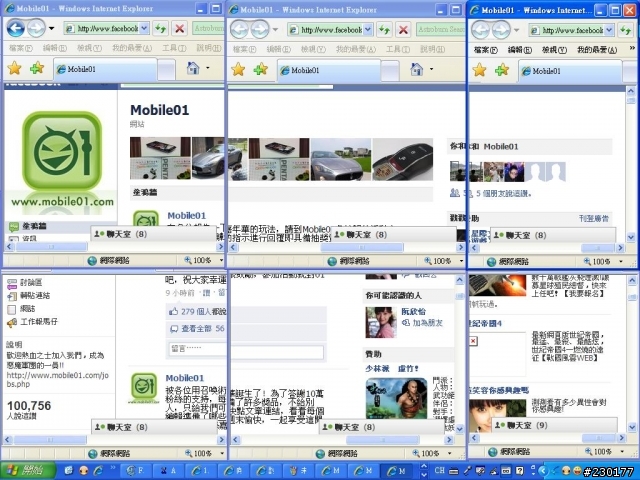Click red Stop icon in top-left window
Viewport: 640px width, 480px height.
point(179,29)
